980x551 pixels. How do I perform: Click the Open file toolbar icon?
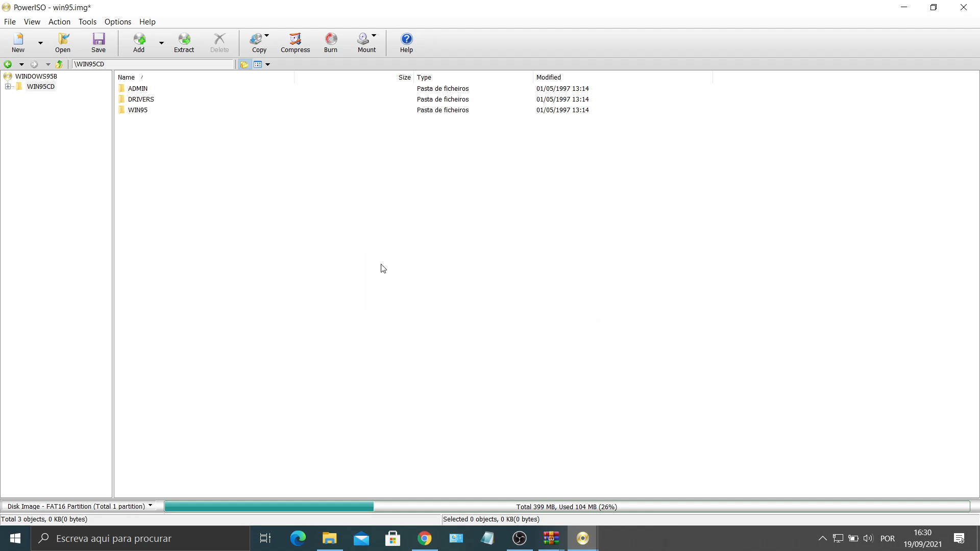tap(63, 43)
